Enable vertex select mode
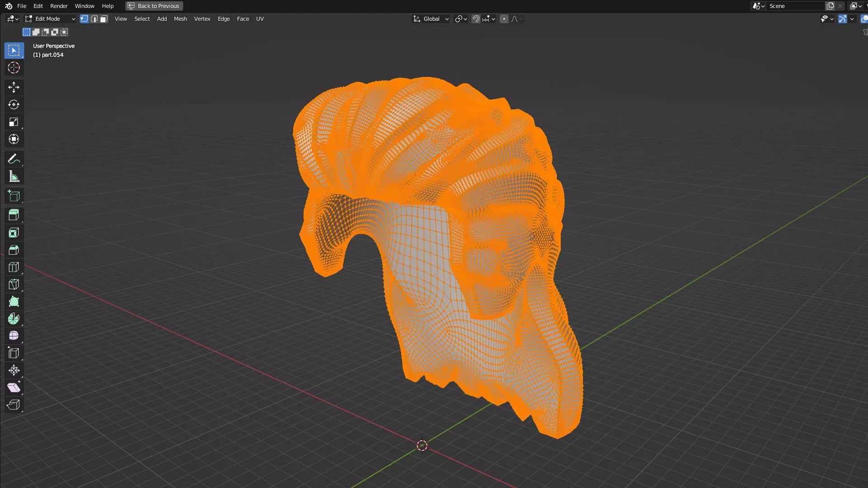 coord(84,19)
